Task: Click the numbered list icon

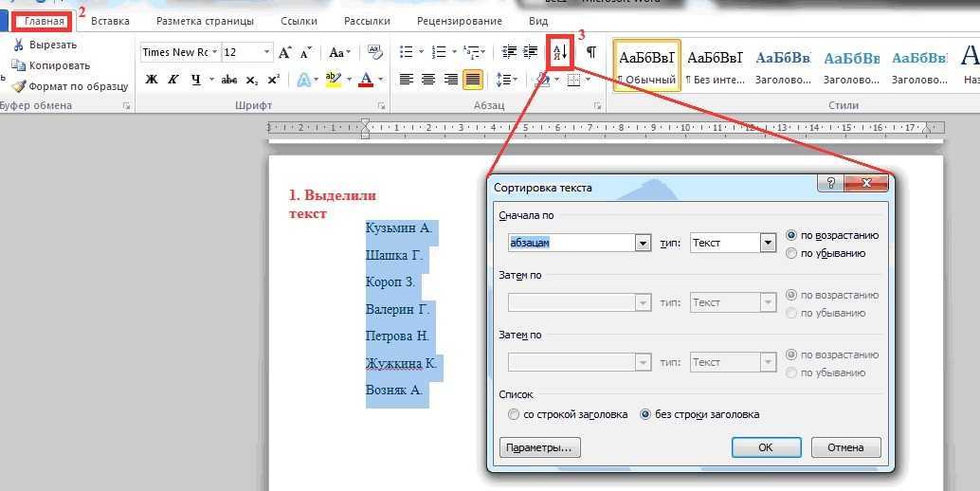Action: click(440, 52)
